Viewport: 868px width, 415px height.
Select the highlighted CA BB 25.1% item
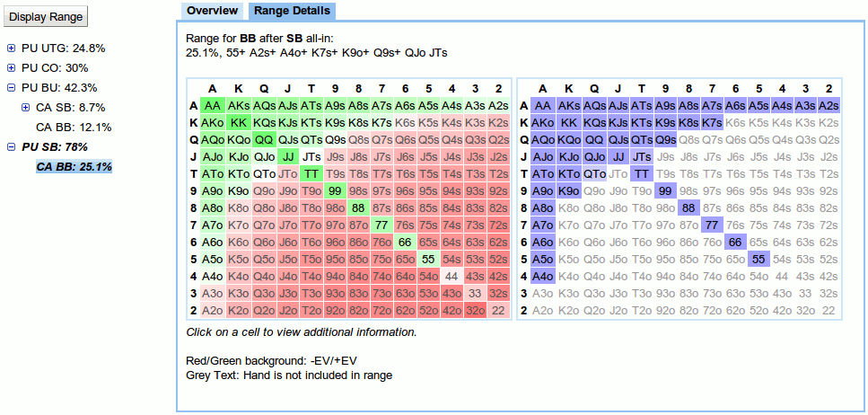[74, 166]
